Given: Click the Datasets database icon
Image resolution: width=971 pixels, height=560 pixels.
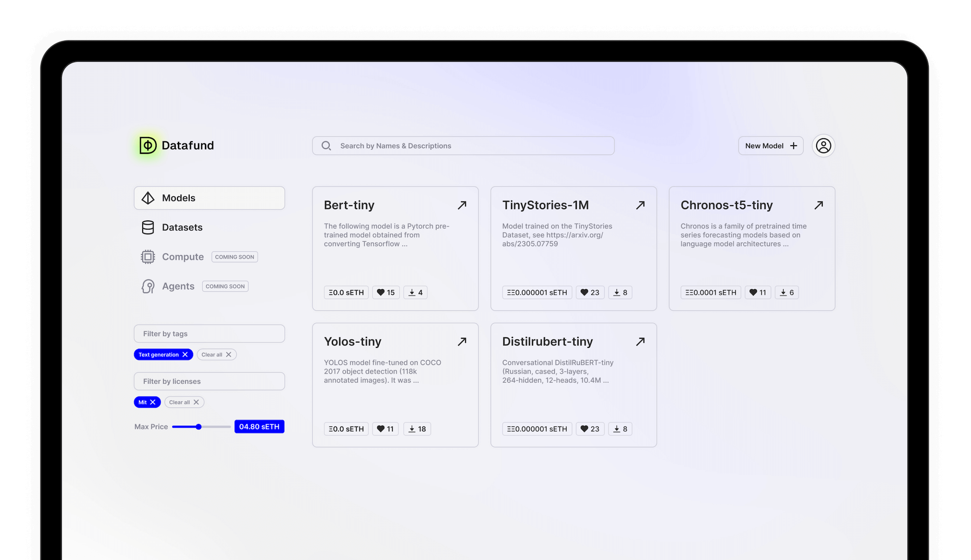Looking at the screenshot, I should point(148,227).
